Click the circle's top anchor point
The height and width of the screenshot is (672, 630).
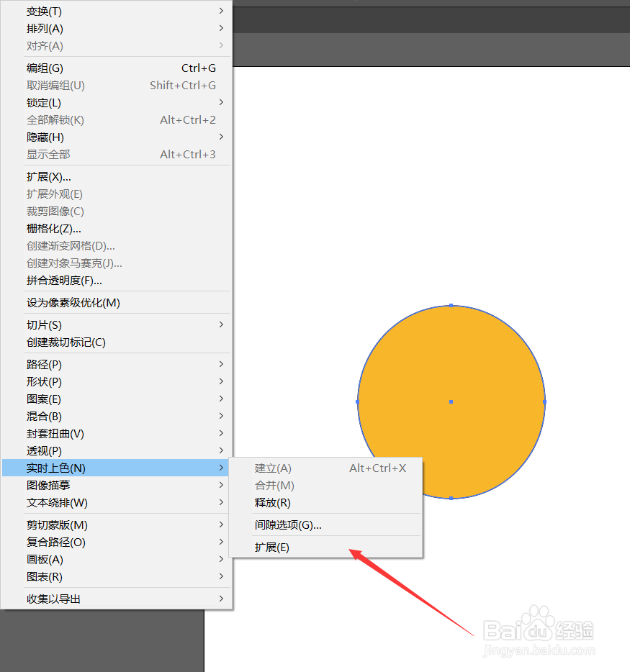451,305
